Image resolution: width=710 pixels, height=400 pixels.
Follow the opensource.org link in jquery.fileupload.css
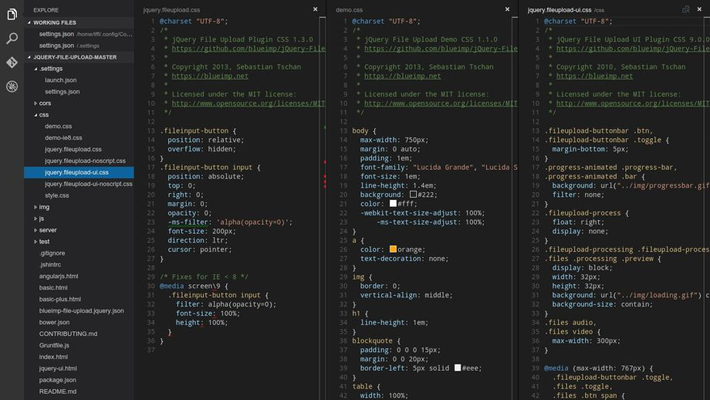(248, 103)
